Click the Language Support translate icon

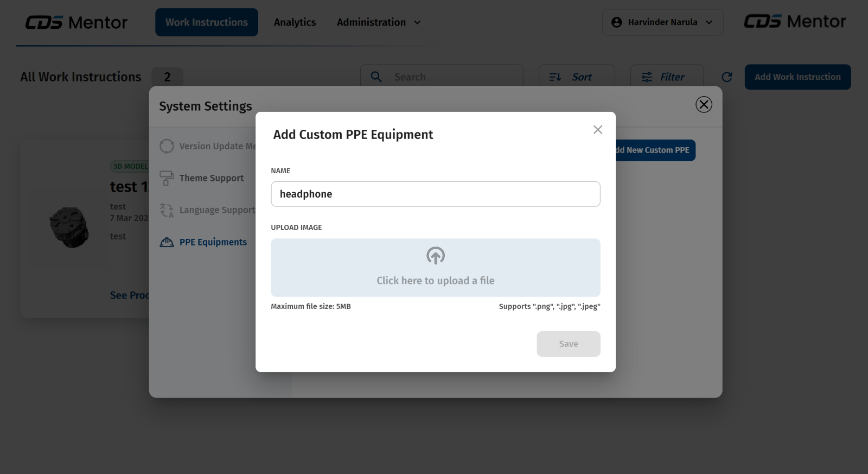(x=167, y=210)
